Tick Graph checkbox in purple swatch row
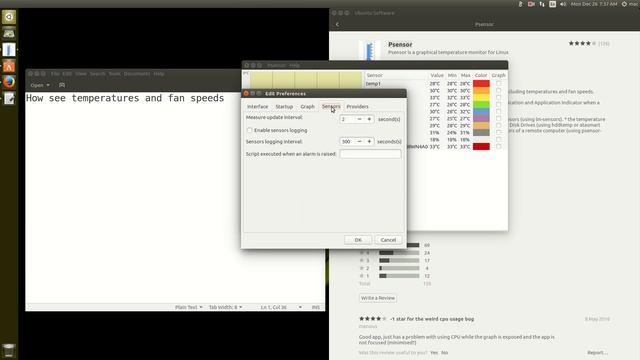Screen dimensions: 640x360 498,118
